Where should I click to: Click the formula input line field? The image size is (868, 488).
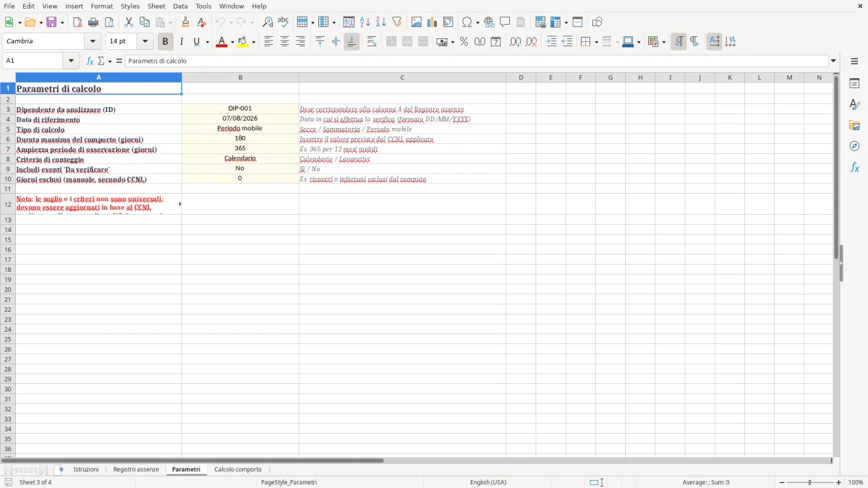(477, 61)
